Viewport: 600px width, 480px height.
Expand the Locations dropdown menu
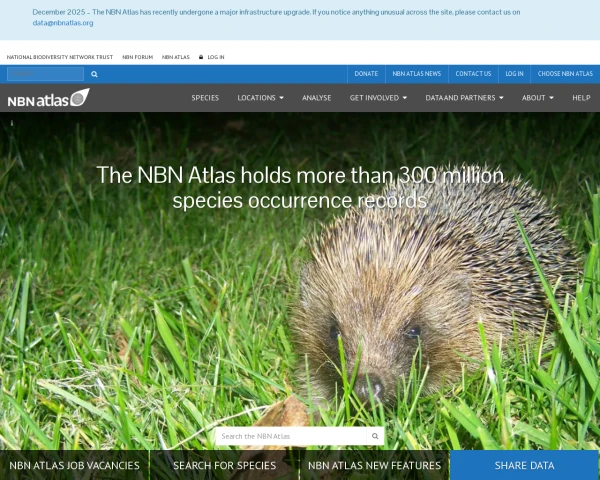pos(260,98)
